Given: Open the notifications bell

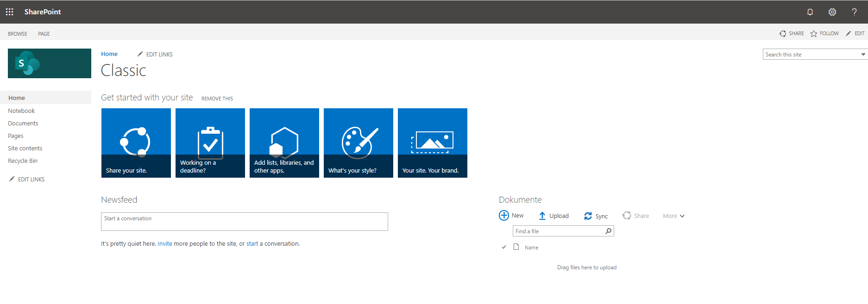Looking at the screenshot, I should click(810, 12).
